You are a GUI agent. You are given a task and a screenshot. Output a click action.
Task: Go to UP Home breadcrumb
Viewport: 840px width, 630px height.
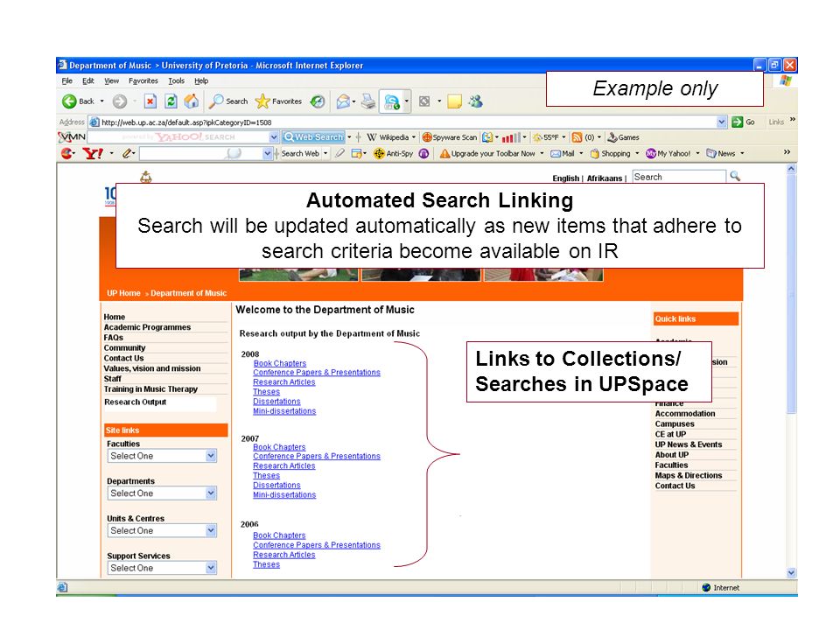(x=123, y=293)
